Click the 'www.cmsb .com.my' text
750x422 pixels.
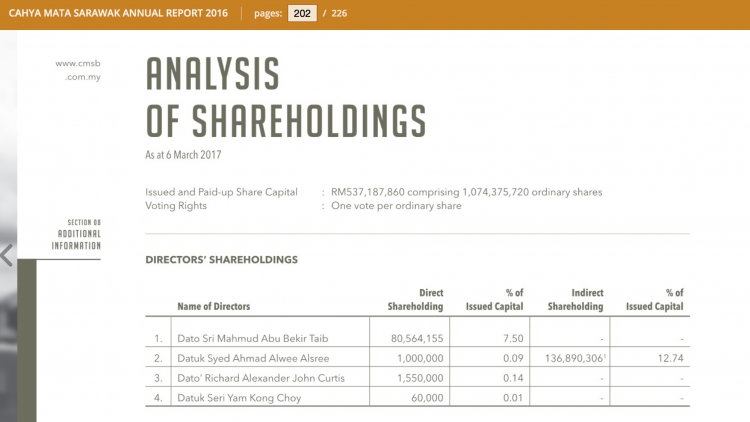78,70
